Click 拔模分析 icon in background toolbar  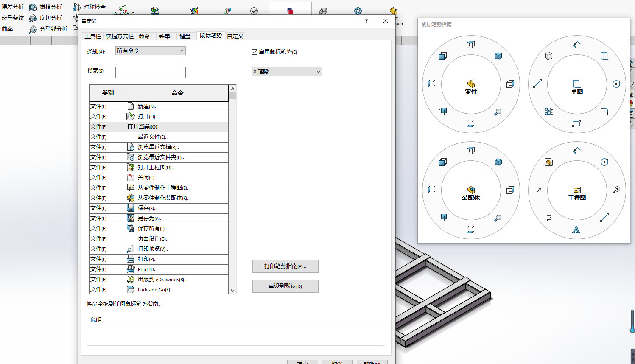click(33, 7)
